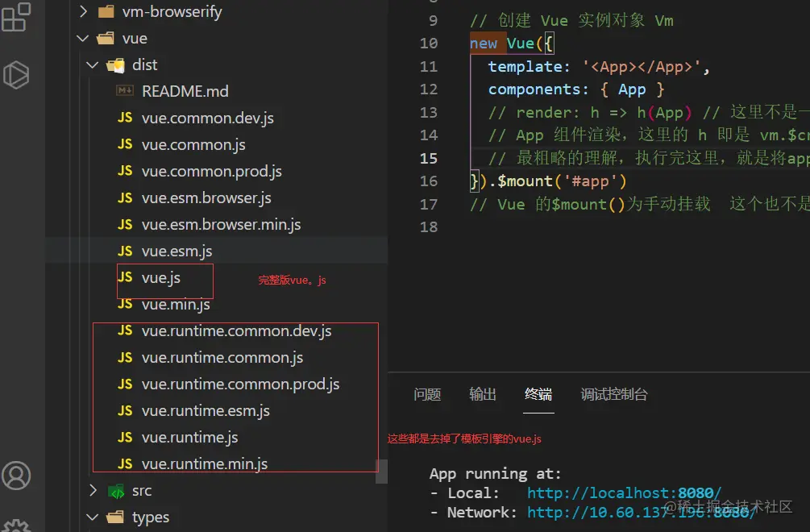Open the http://localhost:8080/ link in terminal
This screenshot has height=532, width=810.
click(x=624, y=493)
